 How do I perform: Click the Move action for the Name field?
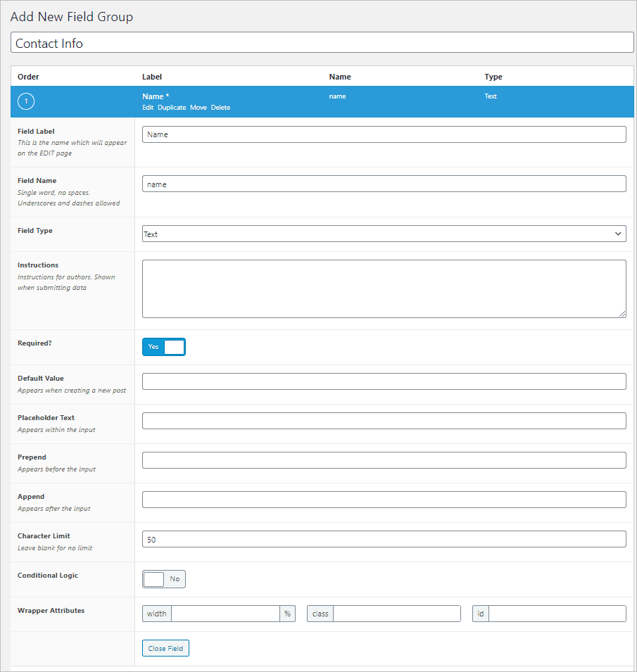point(198,108)
